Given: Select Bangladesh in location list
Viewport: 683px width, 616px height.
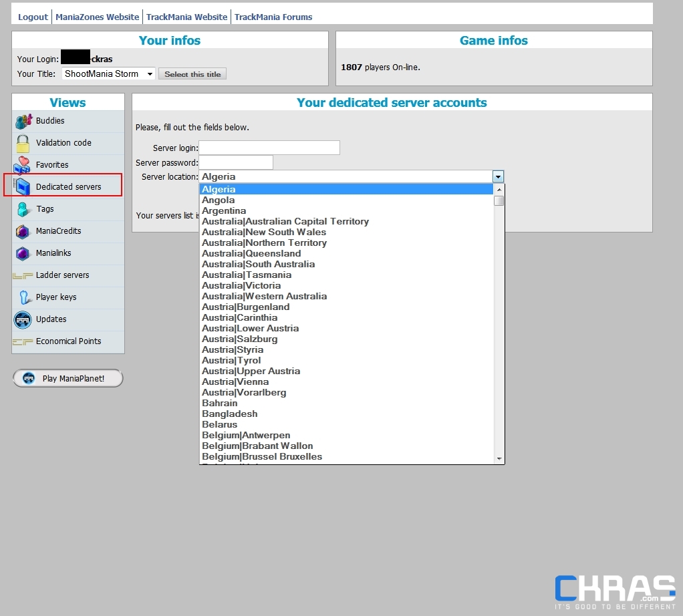Looking at the screenshot, I should point(346,414).
